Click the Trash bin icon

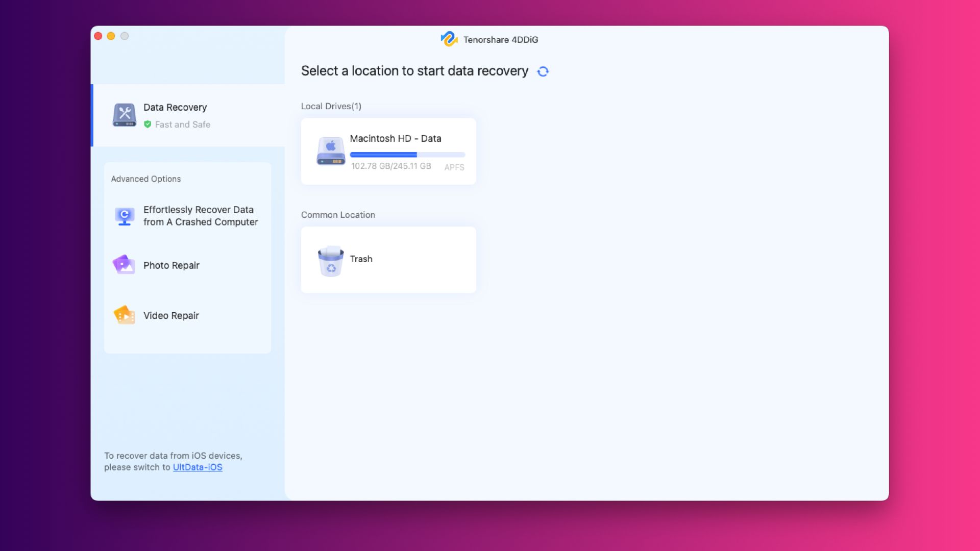tap(331, 261)
